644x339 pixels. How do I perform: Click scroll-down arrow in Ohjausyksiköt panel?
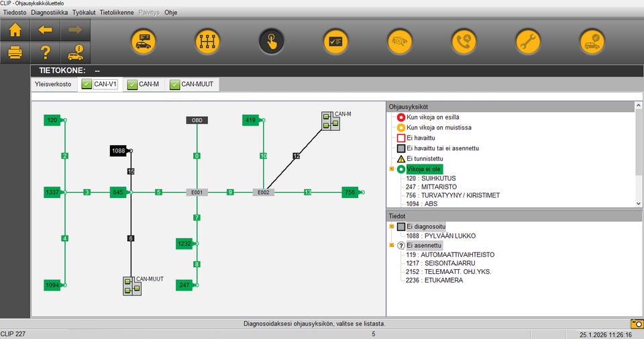[x=639, y=203]
